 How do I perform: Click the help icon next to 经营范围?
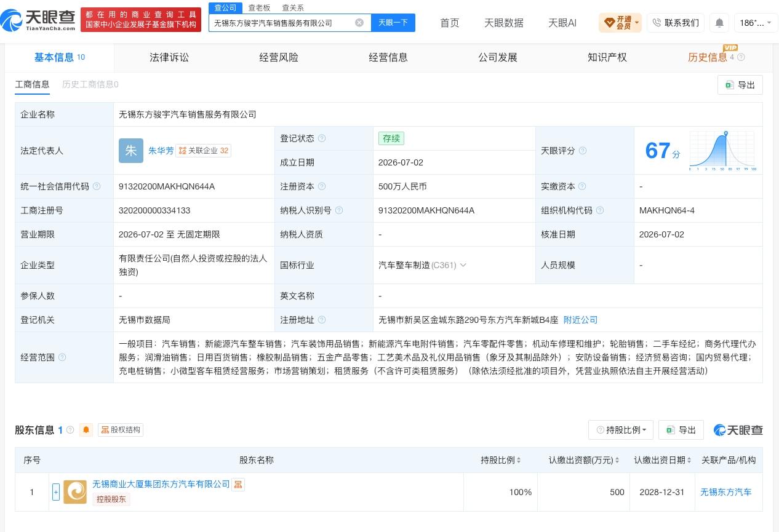[x=62, y=357]
